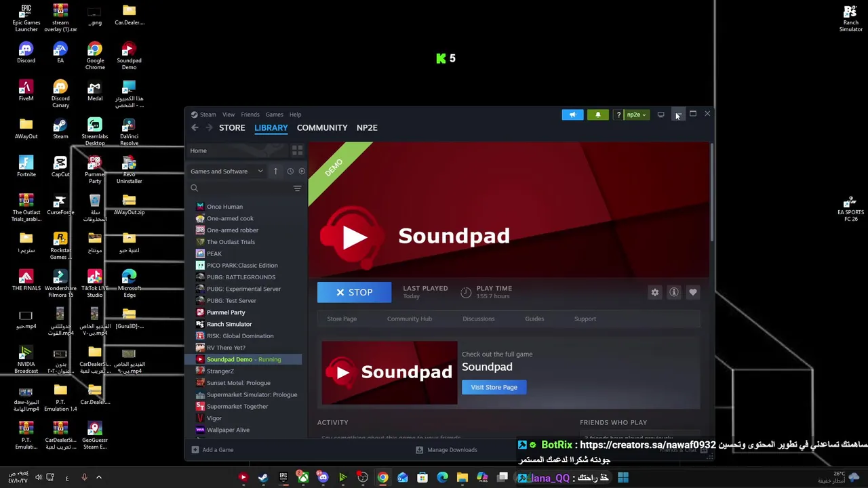Viewport: 868px width, 488px height.
Task: Click the Steam page vertical scrollbar
Action: (x=711, y=193)
